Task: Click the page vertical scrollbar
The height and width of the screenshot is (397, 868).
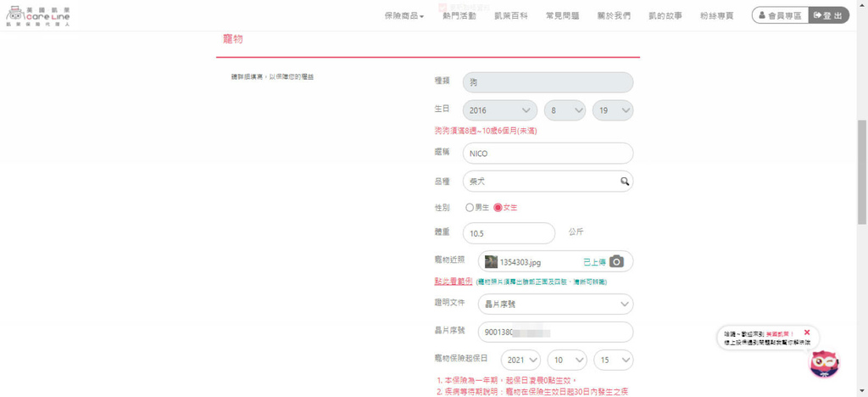Action: 862,171
